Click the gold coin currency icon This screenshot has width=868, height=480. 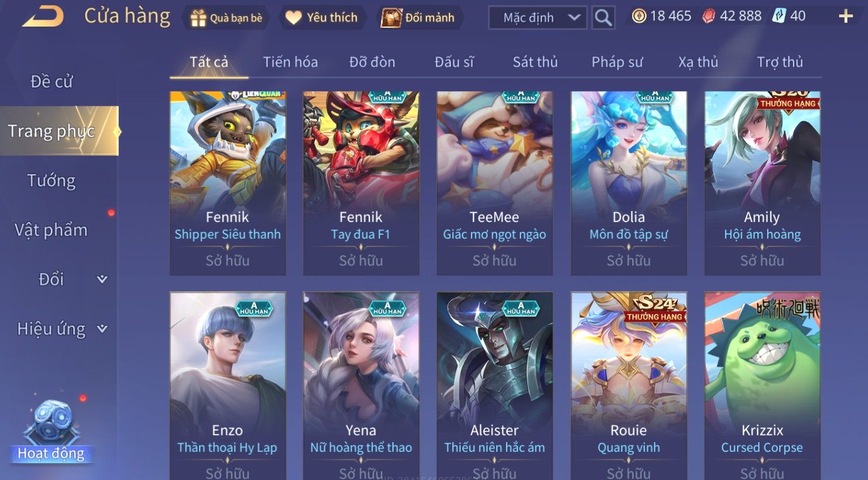coord(639,16)
